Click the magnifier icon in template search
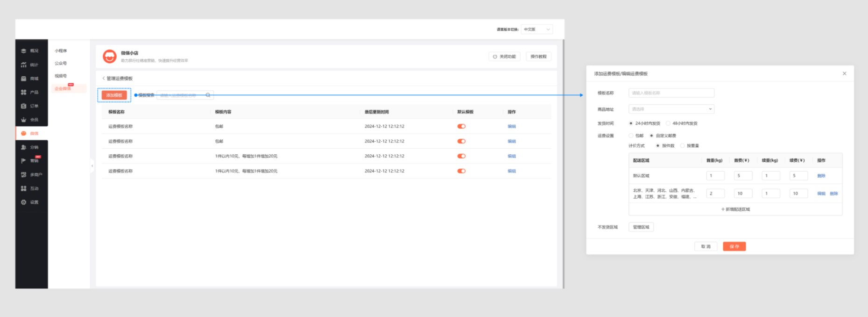 click(x=208, y=95)
